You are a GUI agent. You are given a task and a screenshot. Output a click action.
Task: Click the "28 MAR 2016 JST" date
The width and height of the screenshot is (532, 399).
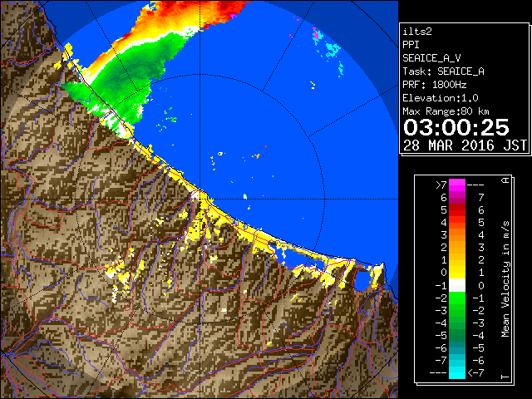[465, 145]
